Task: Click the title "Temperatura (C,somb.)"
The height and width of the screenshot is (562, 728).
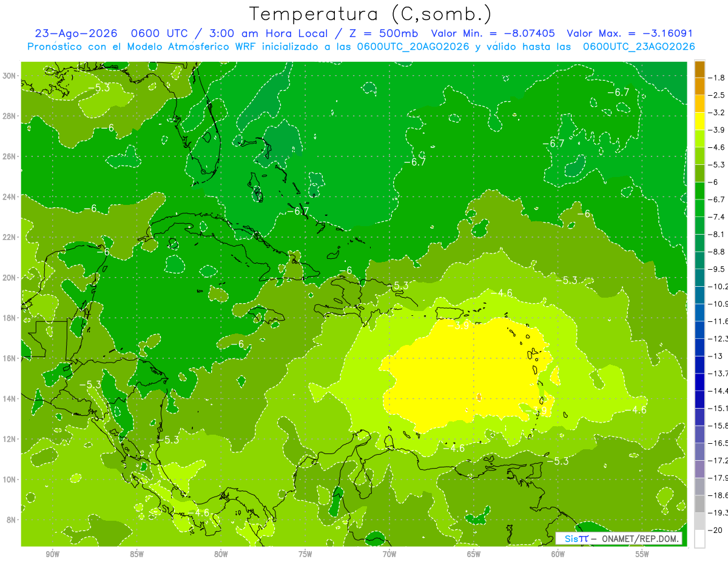Action: coord(371,14)
